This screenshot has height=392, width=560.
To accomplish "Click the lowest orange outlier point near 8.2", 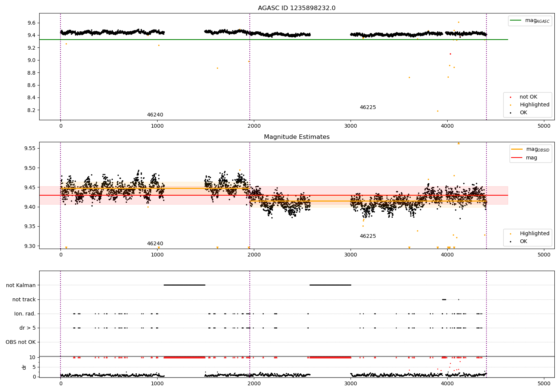I will coord(438,111).
